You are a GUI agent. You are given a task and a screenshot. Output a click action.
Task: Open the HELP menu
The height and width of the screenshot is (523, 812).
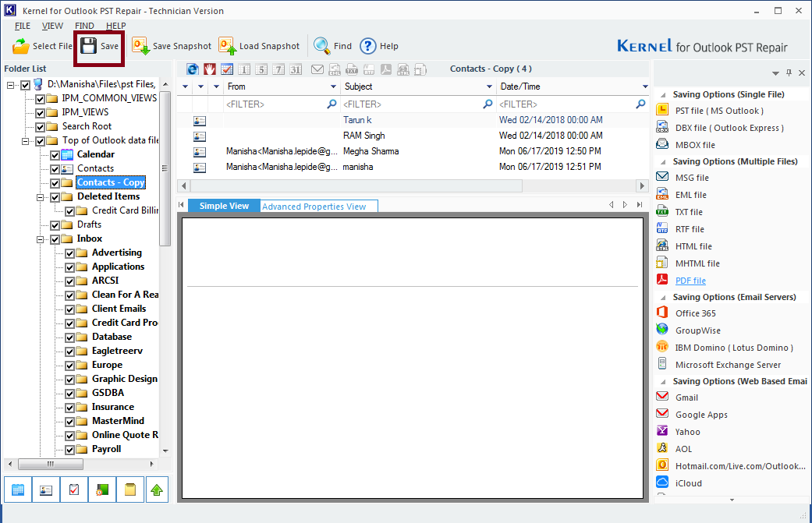pos(116,26)
